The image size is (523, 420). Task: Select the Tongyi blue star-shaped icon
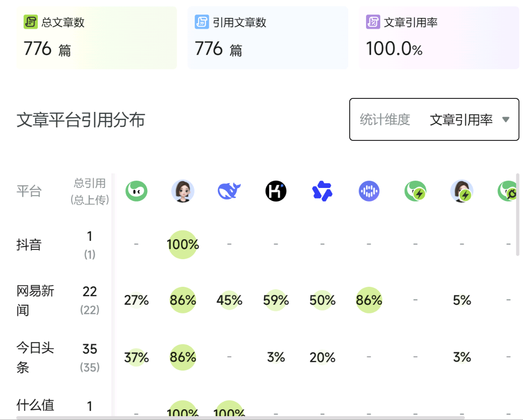click(322, 191)
